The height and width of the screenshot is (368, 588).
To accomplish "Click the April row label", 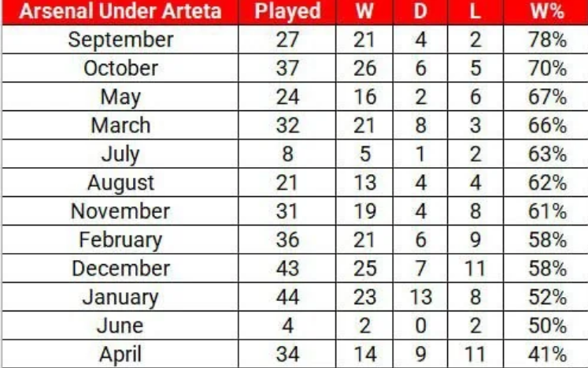I will [120, 354].
